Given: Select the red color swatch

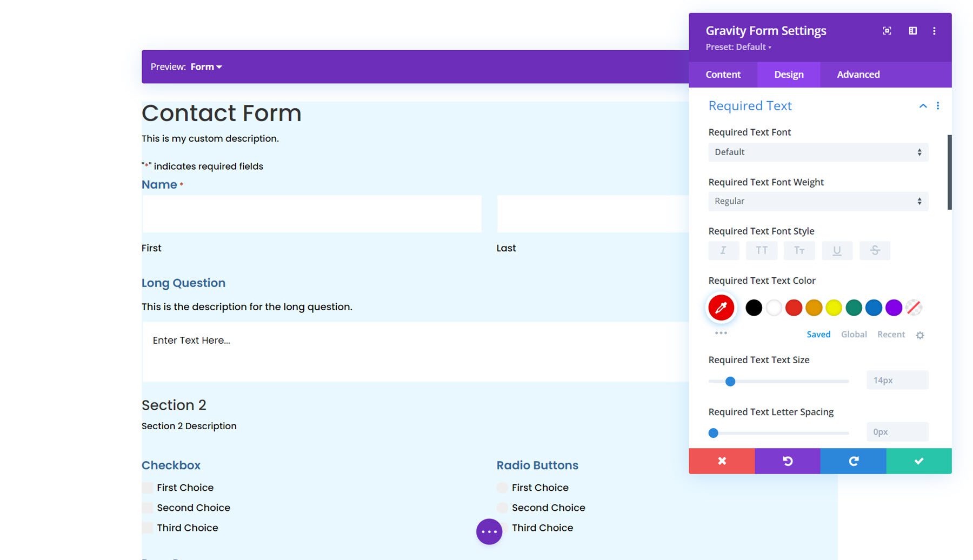Looking at the screenshot, I should 794,307.
